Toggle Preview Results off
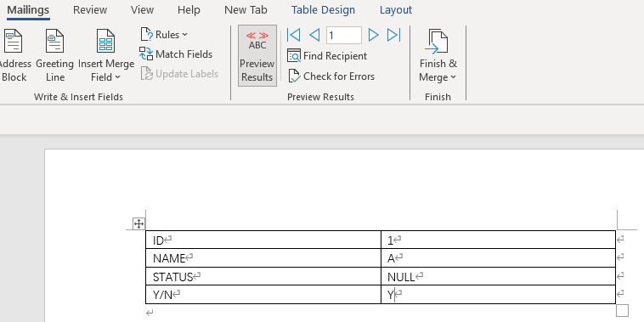The image size is (644, 322). tap(257, 55)
